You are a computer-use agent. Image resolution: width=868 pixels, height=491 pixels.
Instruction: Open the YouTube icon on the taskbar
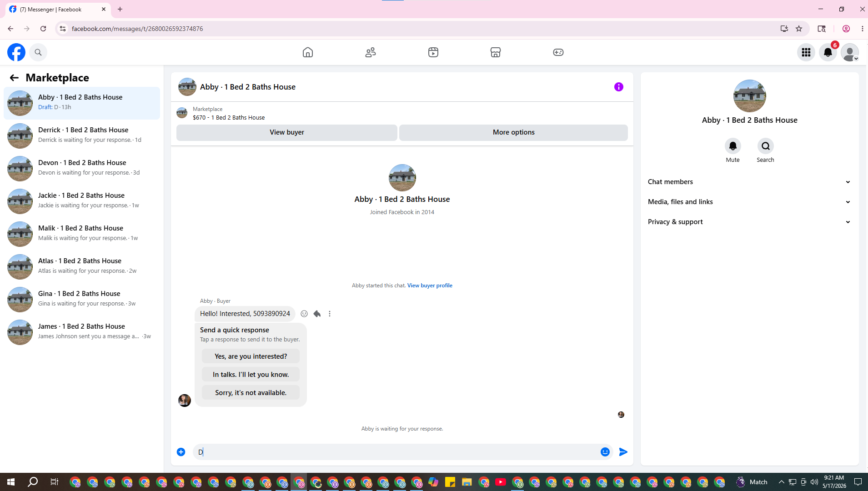[501, 482]
